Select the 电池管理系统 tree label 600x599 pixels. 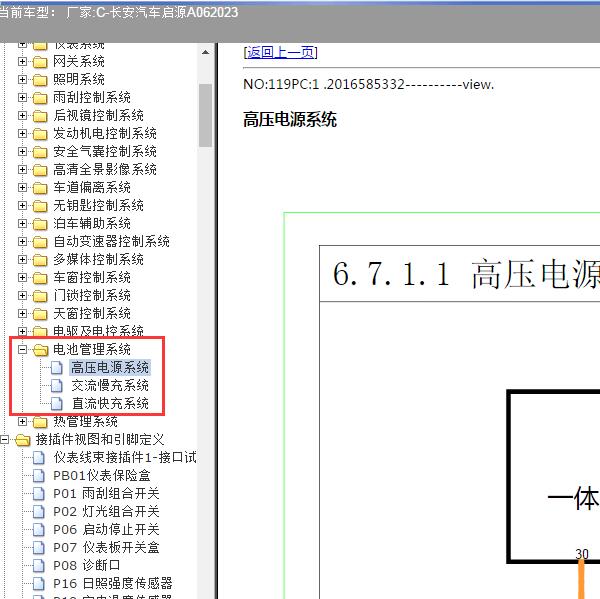coord(92,349)
